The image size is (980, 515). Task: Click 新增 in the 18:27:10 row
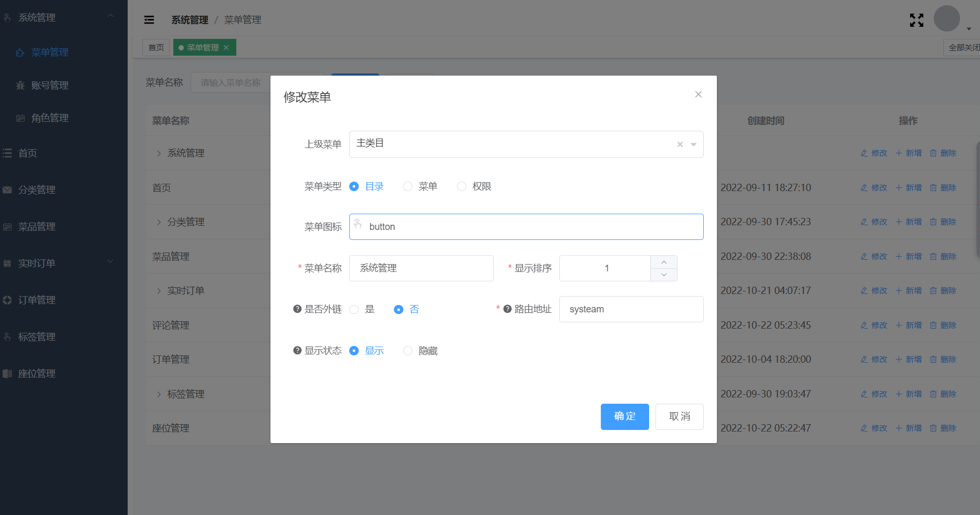909,188
